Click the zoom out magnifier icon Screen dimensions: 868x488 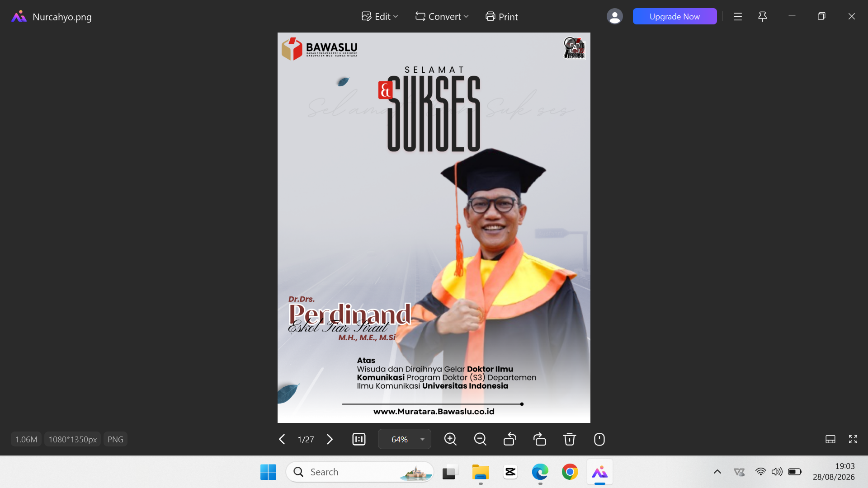tap(480, 439)
